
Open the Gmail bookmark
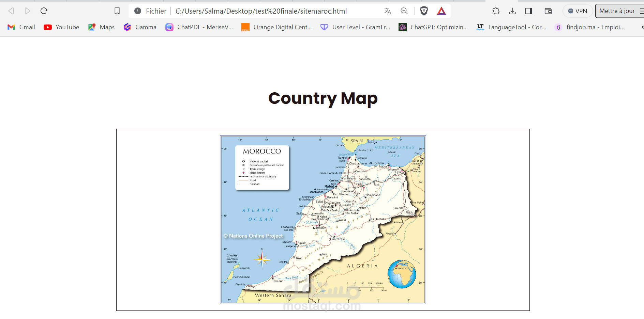[21, 27]
